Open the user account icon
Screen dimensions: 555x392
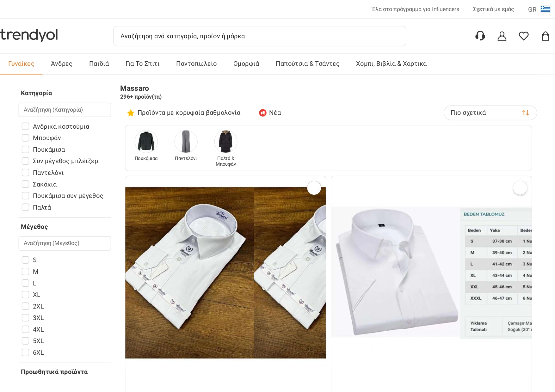[x=502, y=36]
